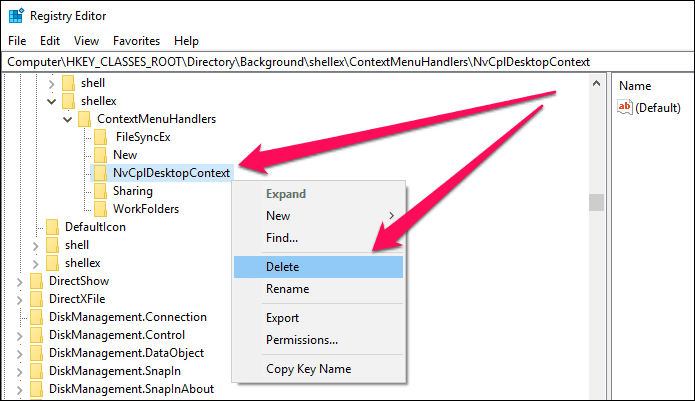Viewport: 695px width, 401px height.
Task: Click the Name column header
Action: tap(635, 86)
